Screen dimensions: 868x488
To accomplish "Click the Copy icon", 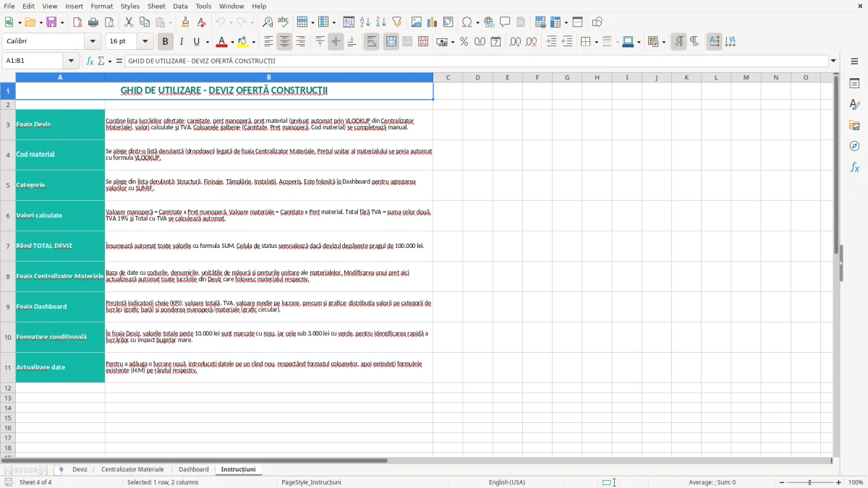I will click(144, 22).
